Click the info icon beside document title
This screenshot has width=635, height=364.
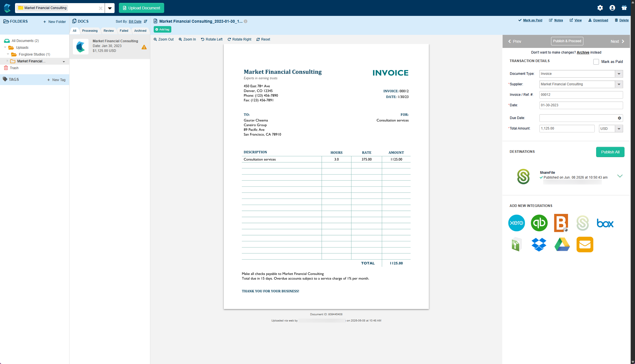[246, 21]
